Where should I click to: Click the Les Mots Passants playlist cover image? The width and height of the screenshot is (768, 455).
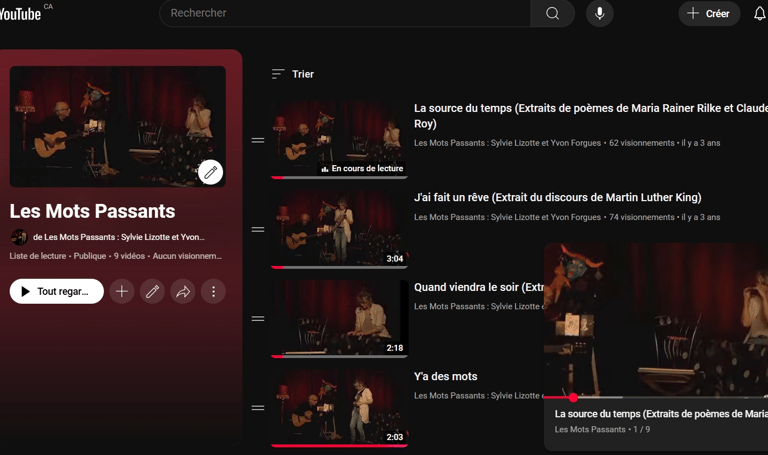118,126
